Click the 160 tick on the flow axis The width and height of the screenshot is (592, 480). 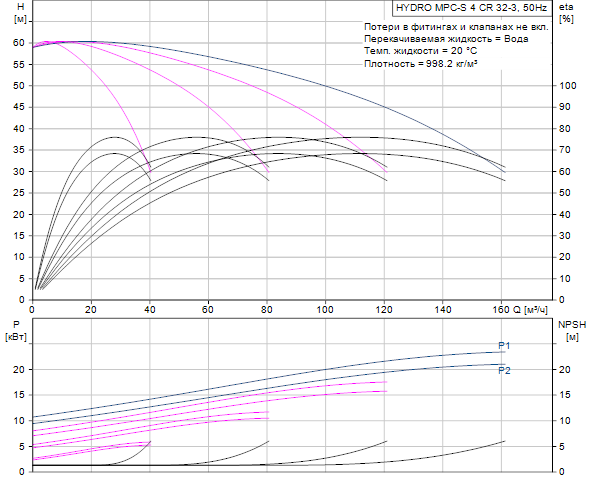[x=501, y=310]
